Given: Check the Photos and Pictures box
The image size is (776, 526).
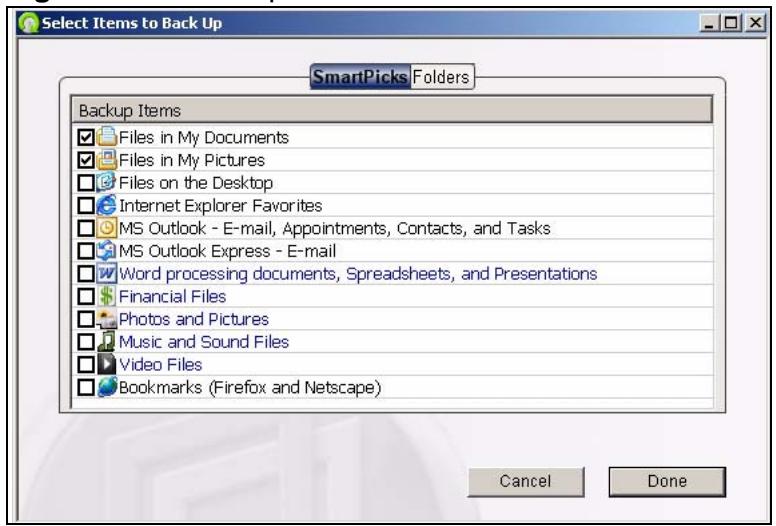Looking at the screenshot, I should click(86, 319).
